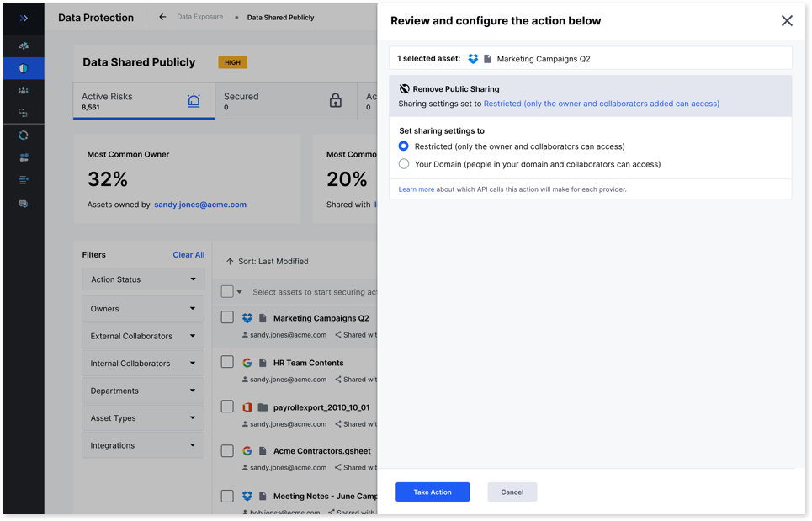Image resolution: width=812 pixels, height=521 pixels.
Task: Click the chat bubble sidebar icon
Action: point(24,204)
